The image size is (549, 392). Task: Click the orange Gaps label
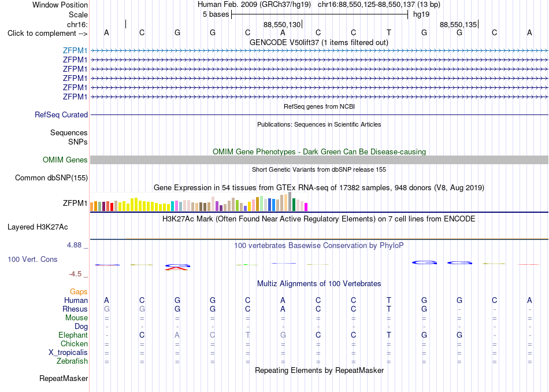79,292
